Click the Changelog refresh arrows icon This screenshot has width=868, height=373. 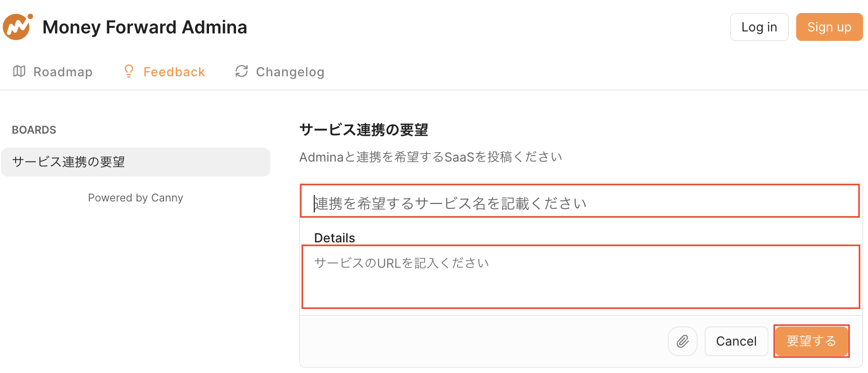241,71
